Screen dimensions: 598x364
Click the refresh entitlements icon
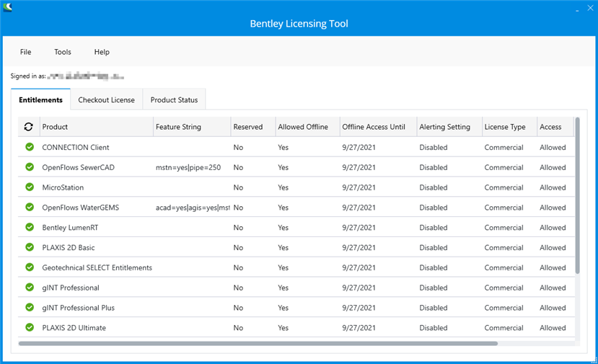click(x=29, y=127)
